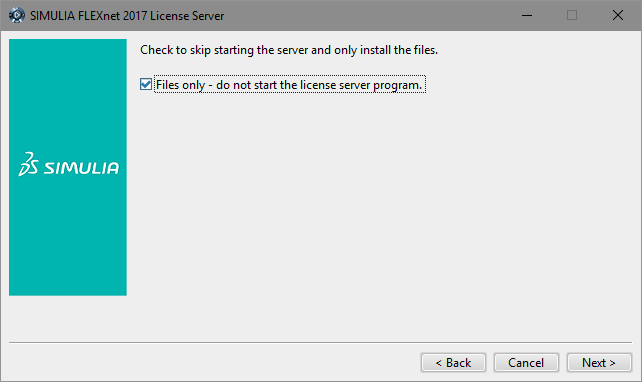Click the 3DS logo on teal banner

(28, 164)
